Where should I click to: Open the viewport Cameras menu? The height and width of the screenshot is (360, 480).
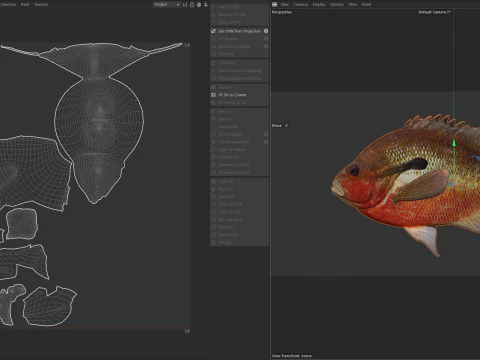click(301, 4)
